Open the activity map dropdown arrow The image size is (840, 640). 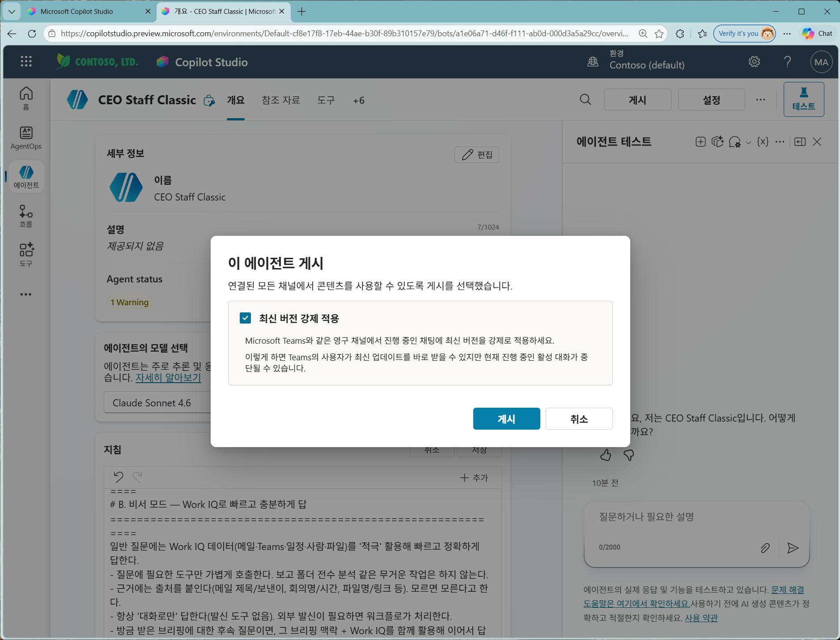coord(748,143)
